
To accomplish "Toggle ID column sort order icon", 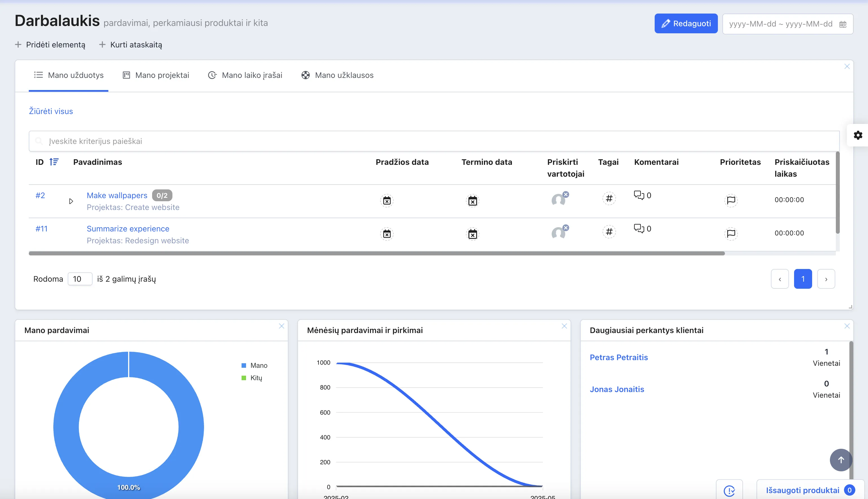I will click(x=54, y=162).
